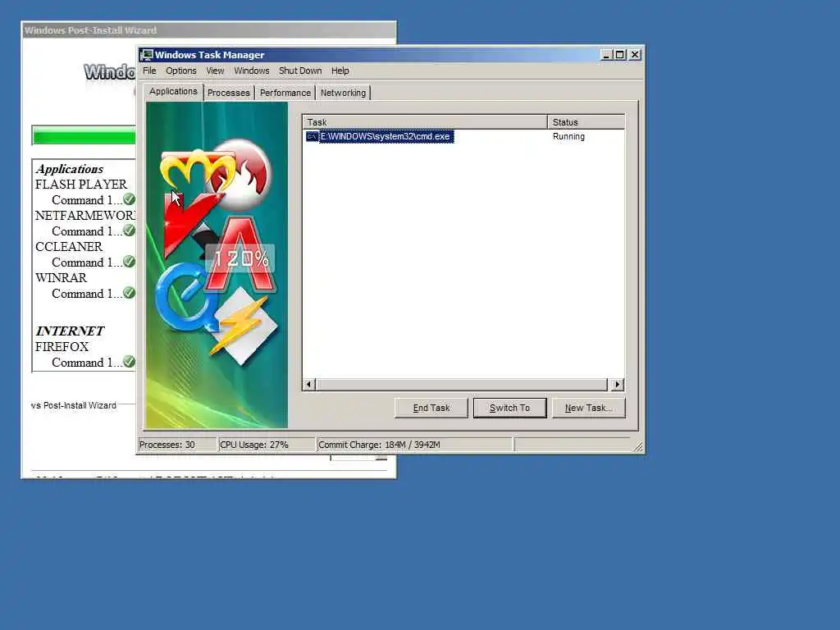This screenshot has height=630, width=840.
Task: Maximize the Task Manager window
Action: tap(620, 55)
